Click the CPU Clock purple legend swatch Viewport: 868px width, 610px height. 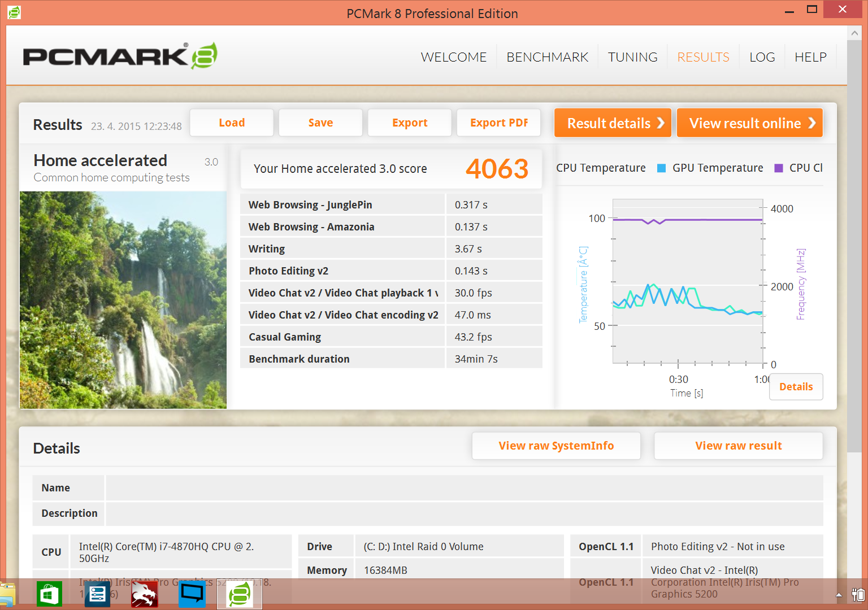(x=779, y=168)
